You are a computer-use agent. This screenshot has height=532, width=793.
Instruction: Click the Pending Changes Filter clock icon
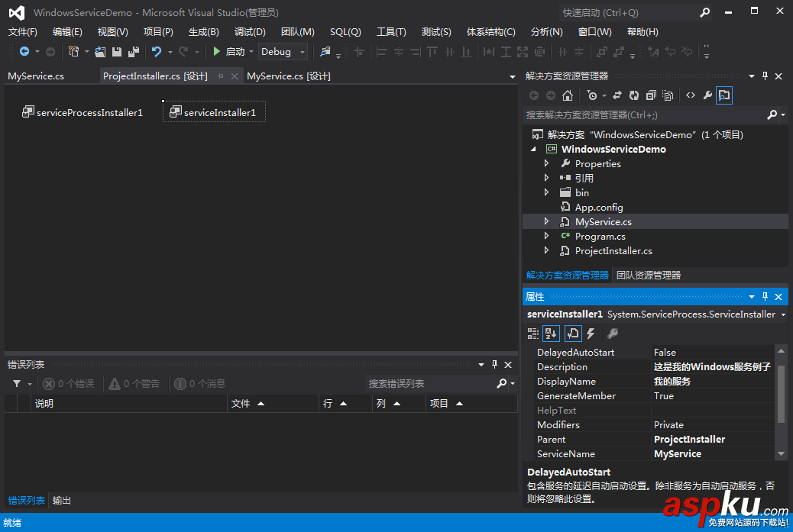coord(592,95)
